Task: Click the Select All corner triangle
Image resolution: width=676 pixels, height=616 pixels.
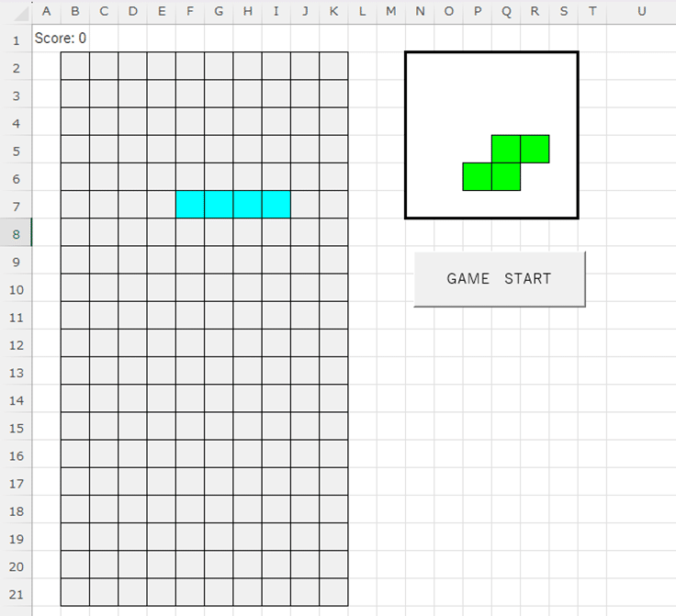Action: click(x=21, y=14)
